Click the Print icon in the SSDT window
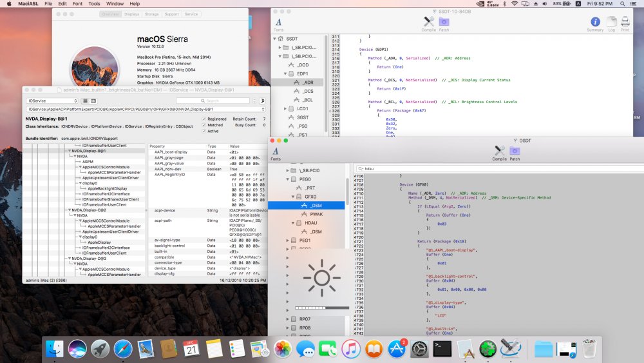The image size is (644, 363). point(625,21)
